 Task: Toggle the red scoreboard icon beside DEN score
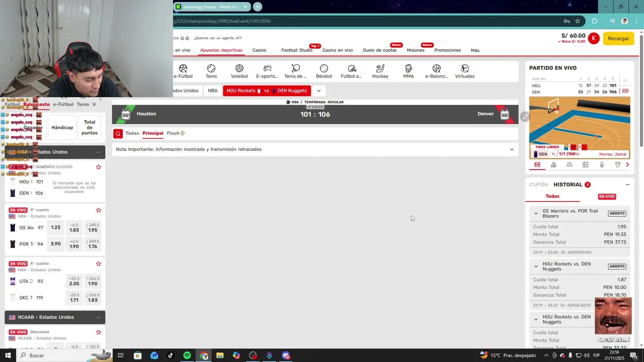tap(625, 91)
